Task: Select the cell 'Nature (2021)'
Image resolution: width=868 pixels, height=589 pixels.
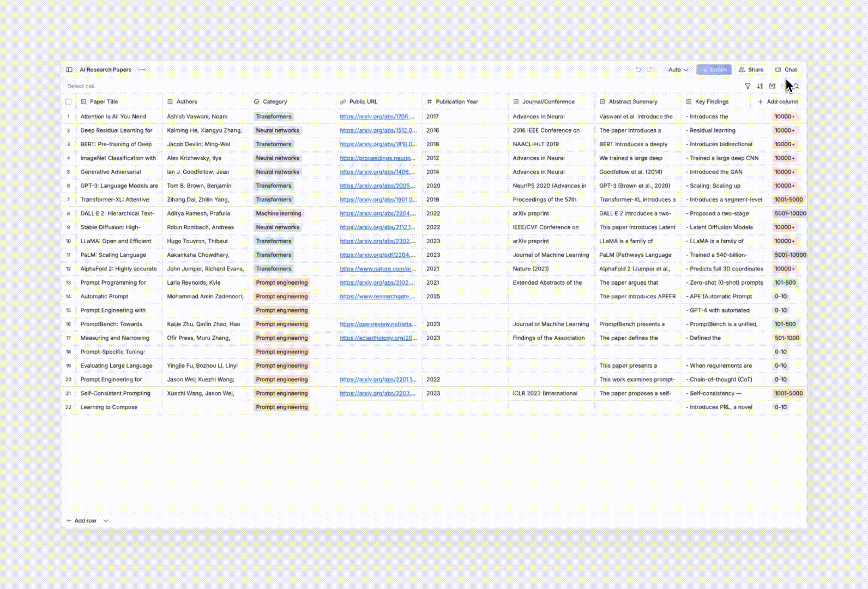Action: pyautogui.click(x=552, y=269)
